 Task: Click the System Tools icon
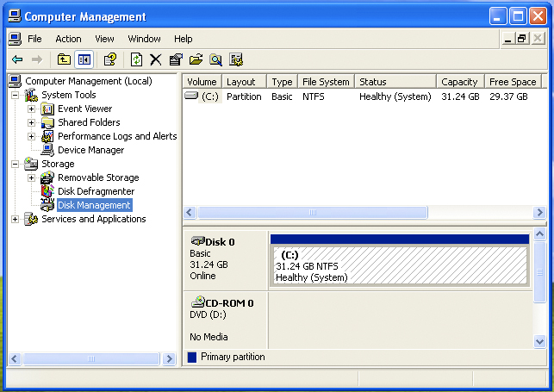tap(31, 95)
